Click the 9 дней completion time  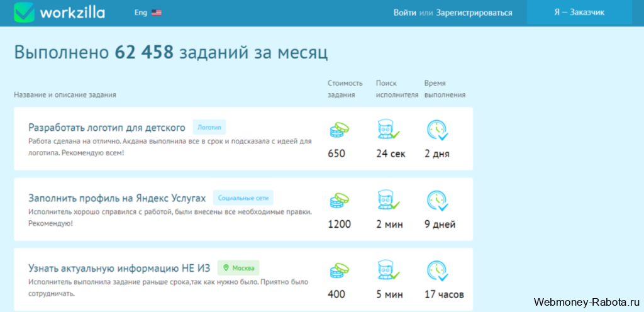coord(440,225)
